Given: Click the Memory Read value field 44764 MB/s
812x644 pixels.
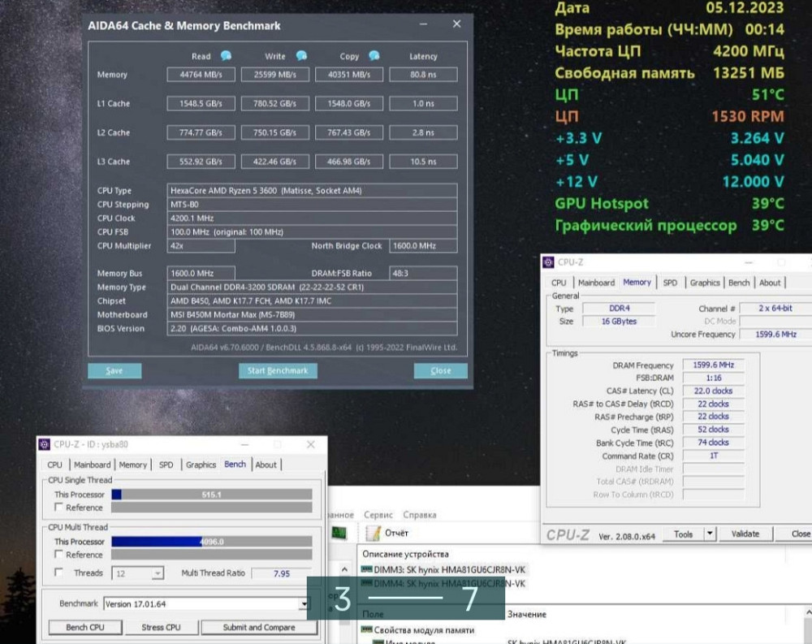Looking at the screenshot, I should click(201, 75).
